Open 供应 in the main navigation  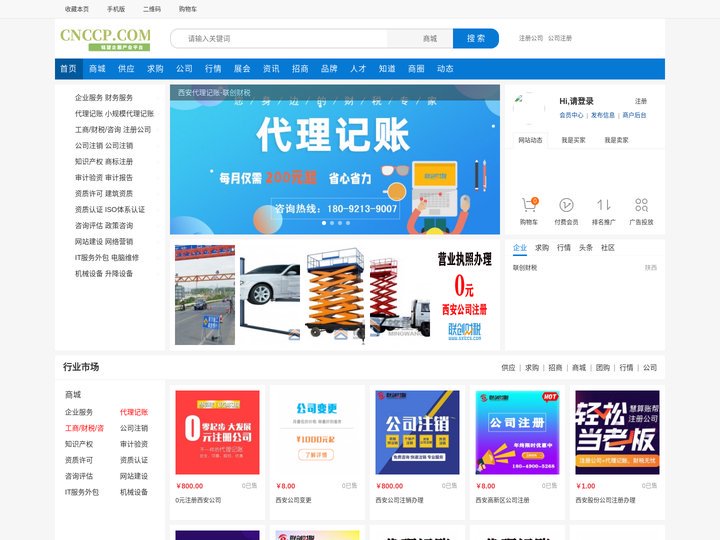coord(126,69)
